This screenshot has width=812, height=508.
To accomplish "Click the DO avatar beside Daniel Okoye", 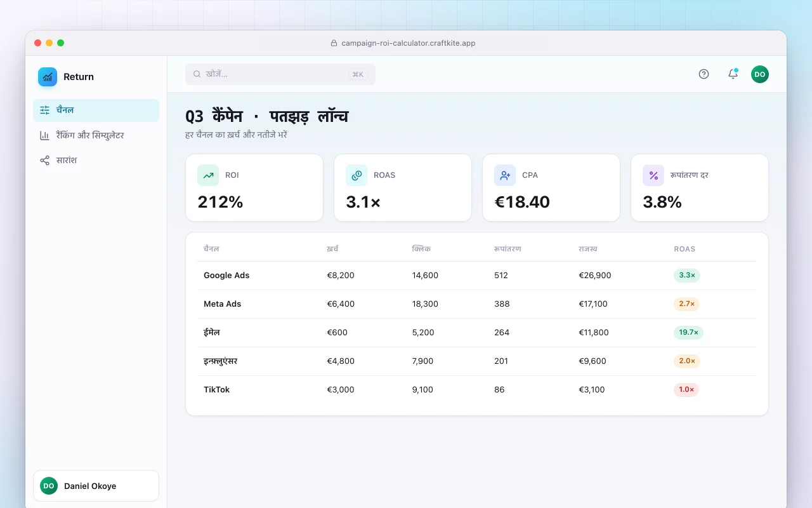I will tap(49, 486).
